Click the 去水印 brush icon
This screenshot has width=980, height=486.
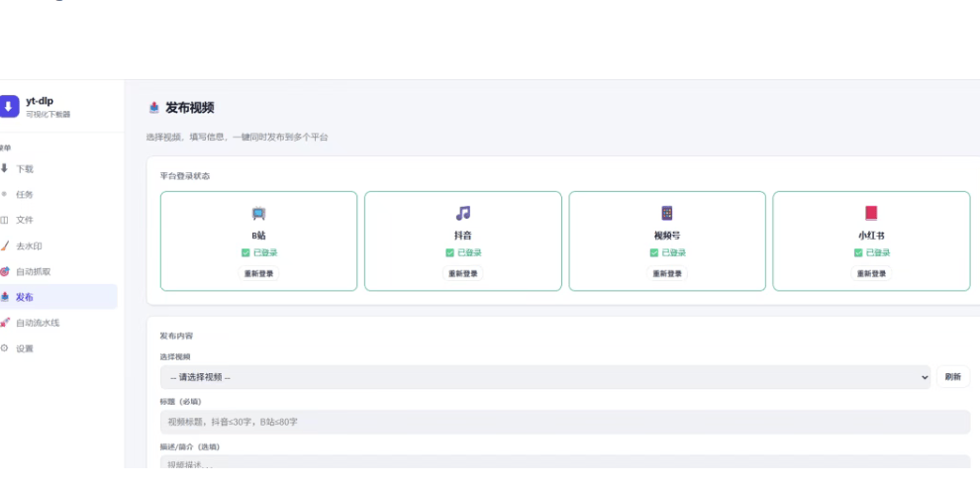4,245
